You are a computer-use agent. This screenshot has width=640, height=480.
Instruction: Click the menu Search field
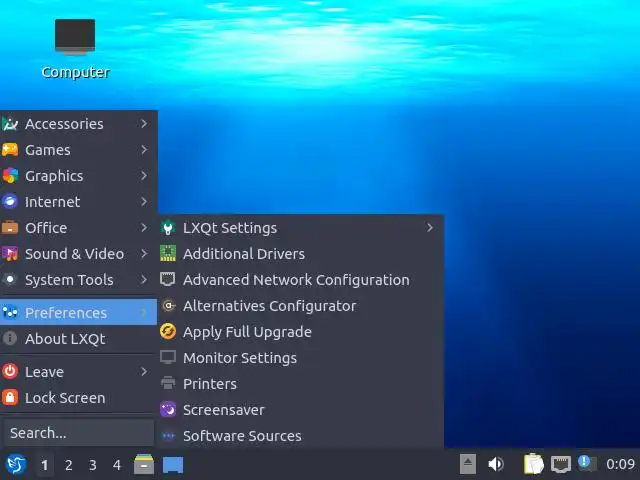(78, 433)
